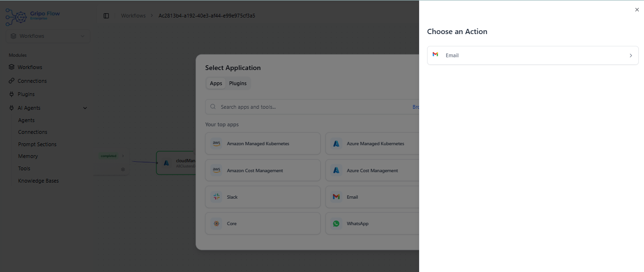This screenshot has height=272, width=644.
Task: Choose the WhatsApp app icon
Action: (x=336, y=223)
